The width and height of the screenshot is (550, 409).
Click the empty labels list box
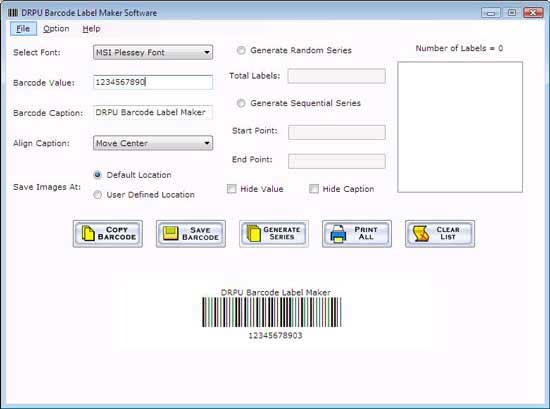[460, 127]
